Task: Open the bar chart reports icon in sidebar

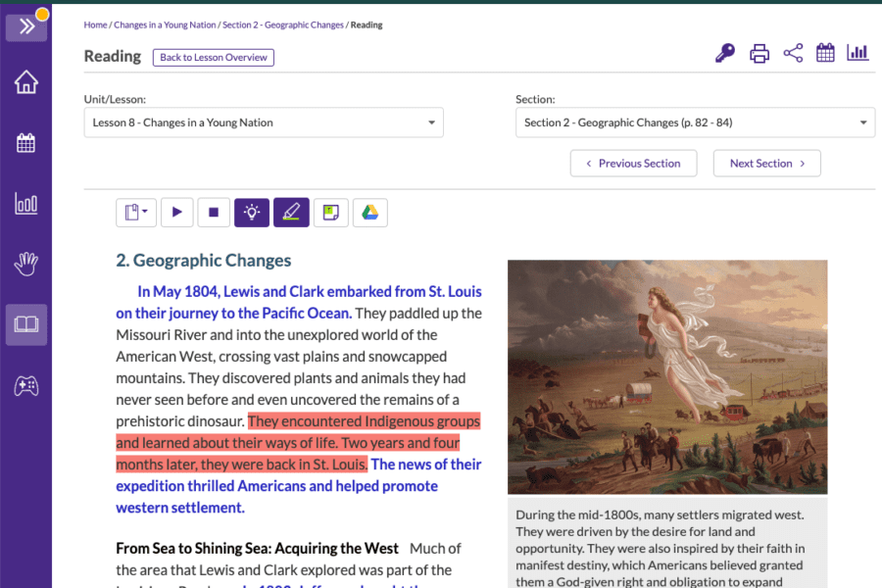Action: [25, 203]
